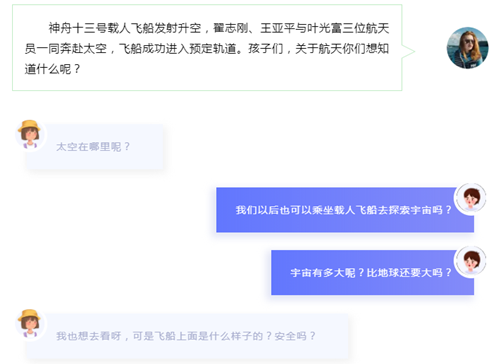500x364 pixels.
Task: Click the teacher's photo avatar with sunglasses
Action: 468,48
